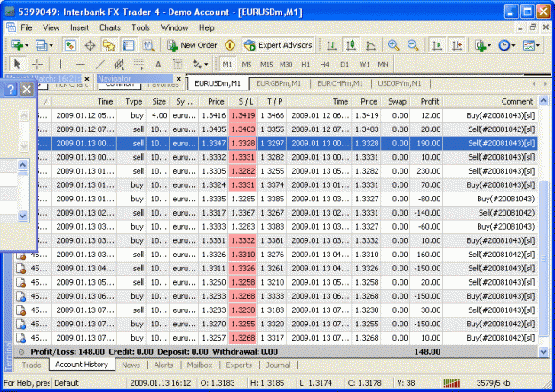Screen dimensions: 555x392
Task: Sort history by Comment column header
Action: [x=490, y=101]
